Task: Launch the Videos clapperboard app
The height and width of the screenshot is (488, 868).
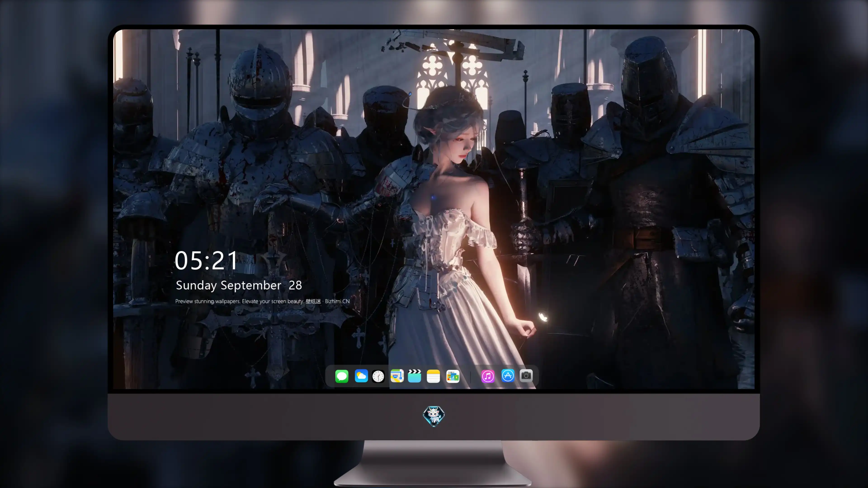Action: [415, 376]
